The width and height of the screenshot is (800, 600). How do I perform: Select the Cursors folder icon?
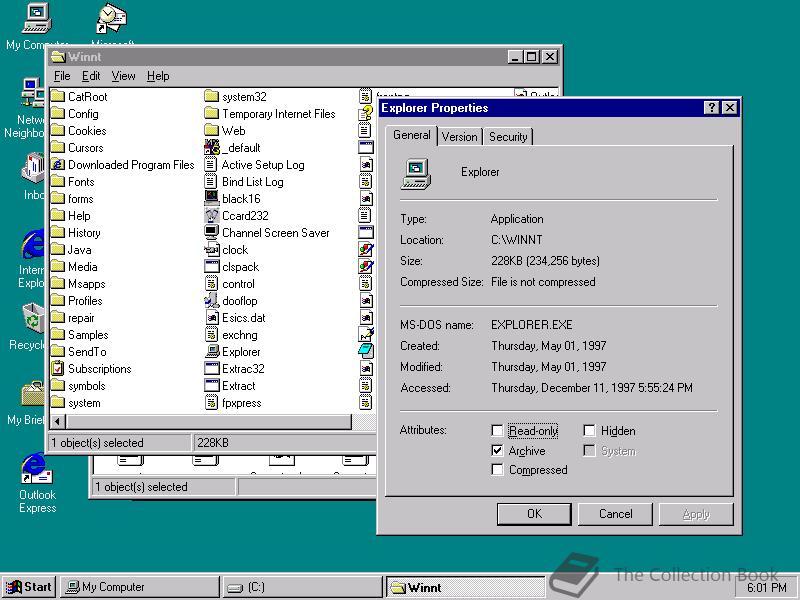[58, 147]
